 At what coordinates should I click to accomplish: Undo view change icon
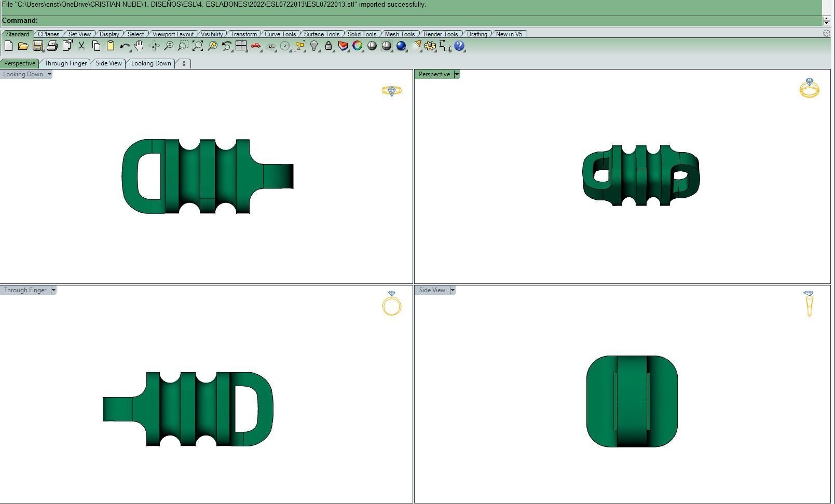click(x=227, y=46)
